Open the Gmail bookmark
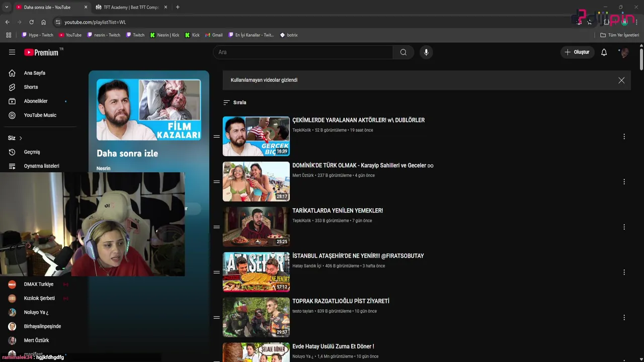Image resolution: width=644 pixels, height=362 pixels. click(x=214, y=35)
